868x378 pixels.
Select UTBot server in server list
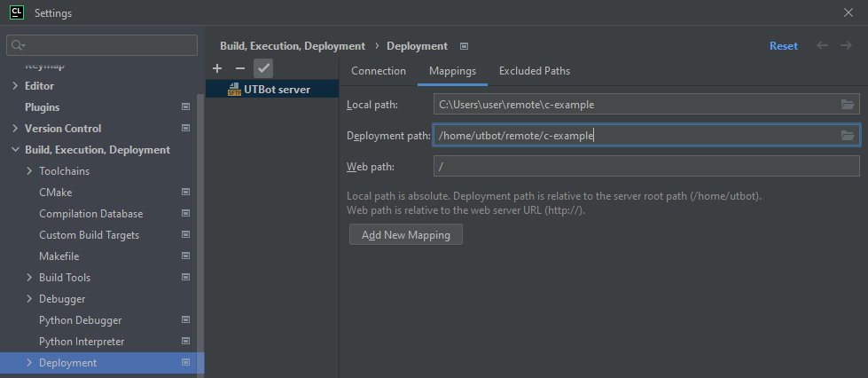(x=276, y=90)
